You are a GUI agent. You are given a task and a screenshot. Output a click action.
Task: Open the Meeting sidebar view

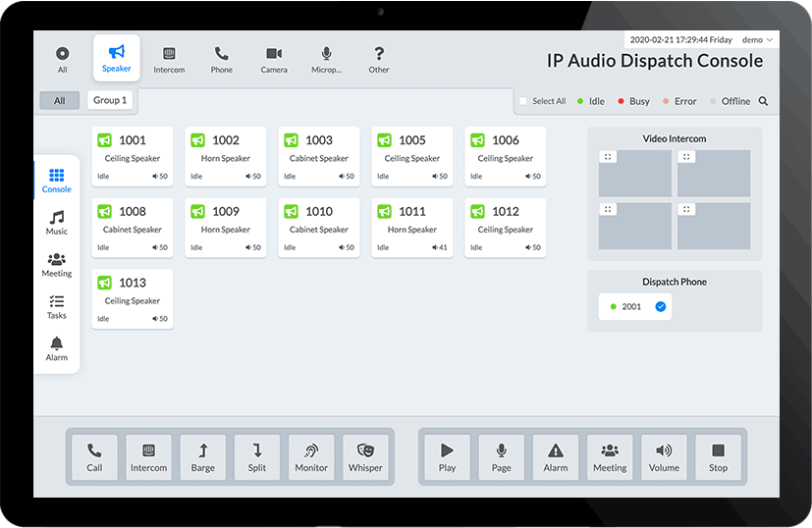[x=56, y=265]
